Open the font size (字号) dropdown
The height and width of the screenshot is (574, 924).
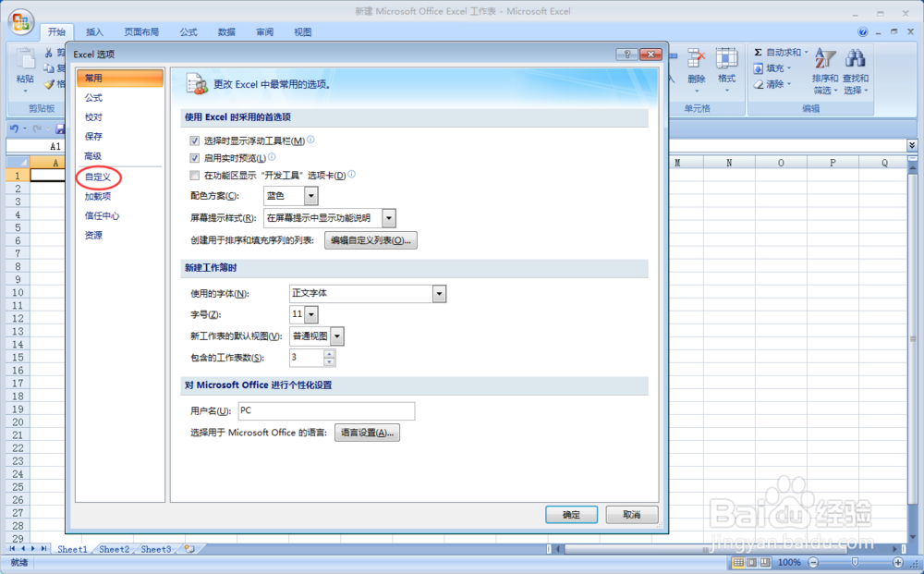click(x=311, y=314)
